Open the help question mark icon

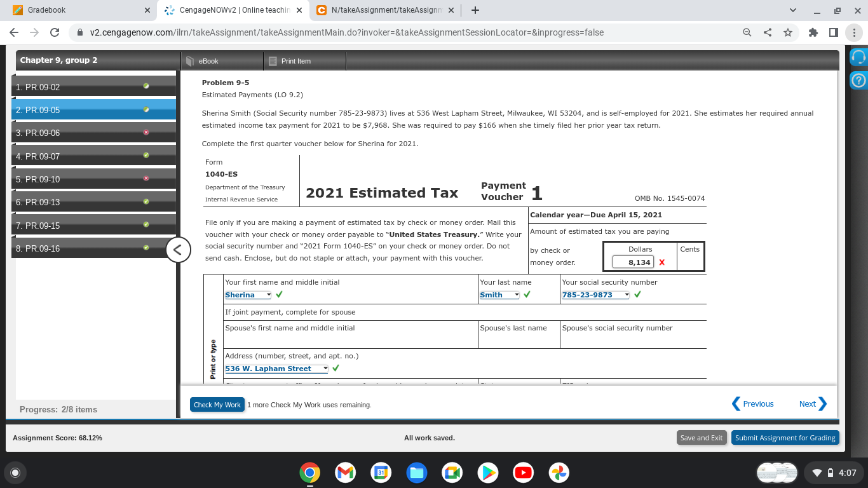[858, 81]
